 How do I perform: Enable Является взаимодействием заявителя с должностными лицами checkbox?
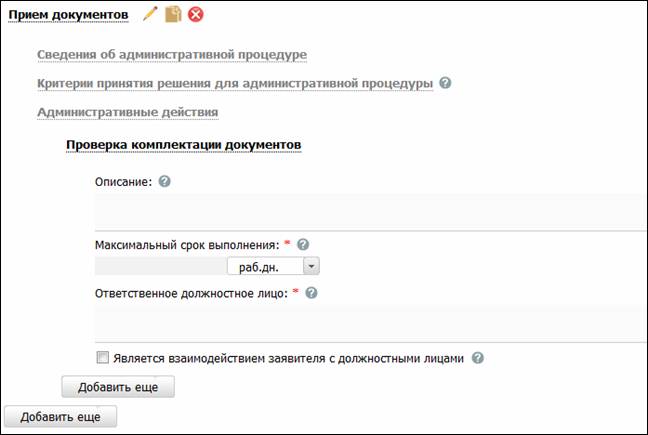click(x=102, y=357)
